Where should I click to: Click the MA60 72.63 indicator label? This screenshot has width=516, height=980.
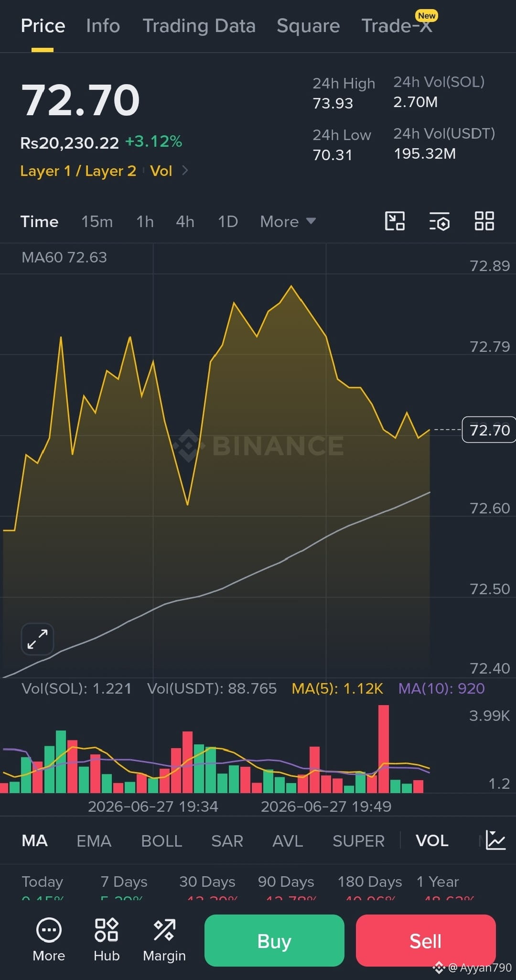point(64,258)
